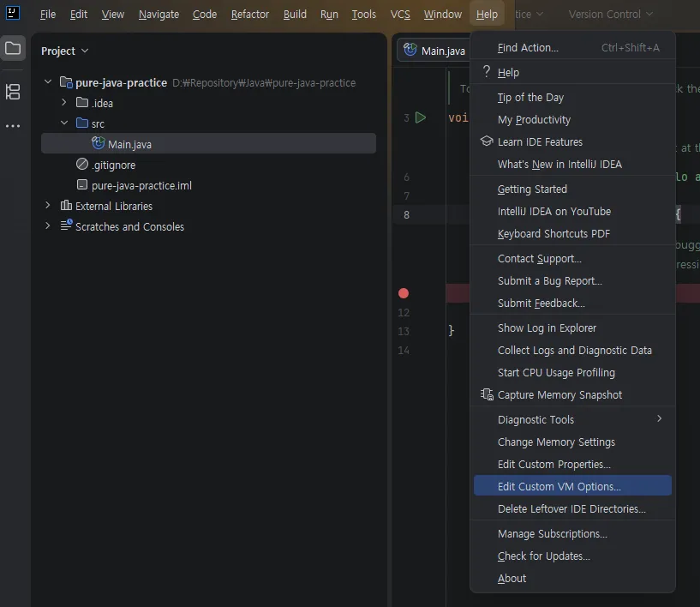Viewport: 700px width, 607px height.
Task: Open the Code menu
Action: 205,15
